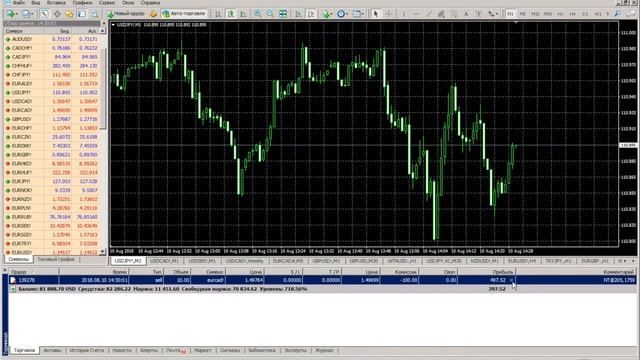Zoom in the chart with magnifier plus
This screenshot has width=640, height=360.
[x=258, y=14]
